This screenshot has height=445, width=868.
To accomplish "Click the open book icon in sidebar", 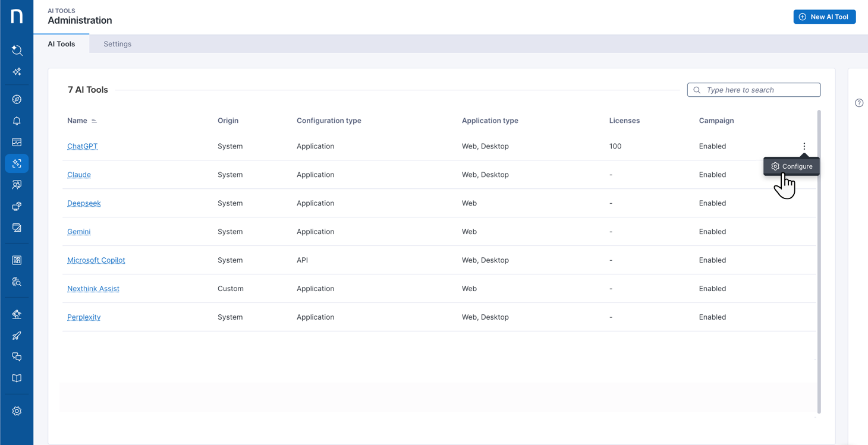I will [x=17, y=378].
